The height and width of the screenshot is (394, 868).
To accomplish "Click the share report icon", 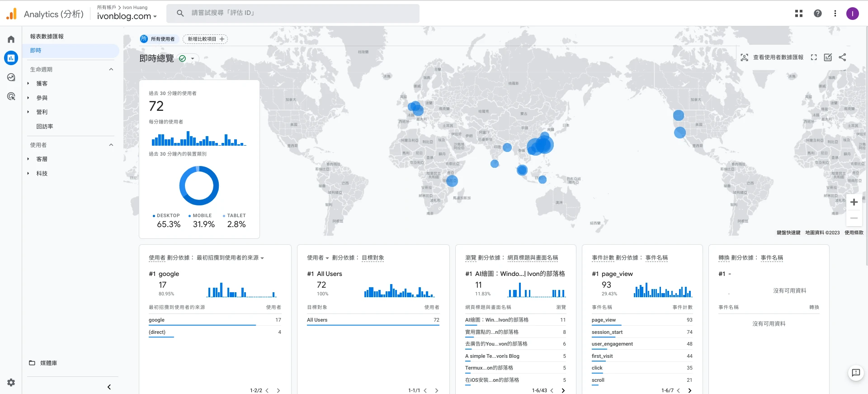I will coord(842,57).
